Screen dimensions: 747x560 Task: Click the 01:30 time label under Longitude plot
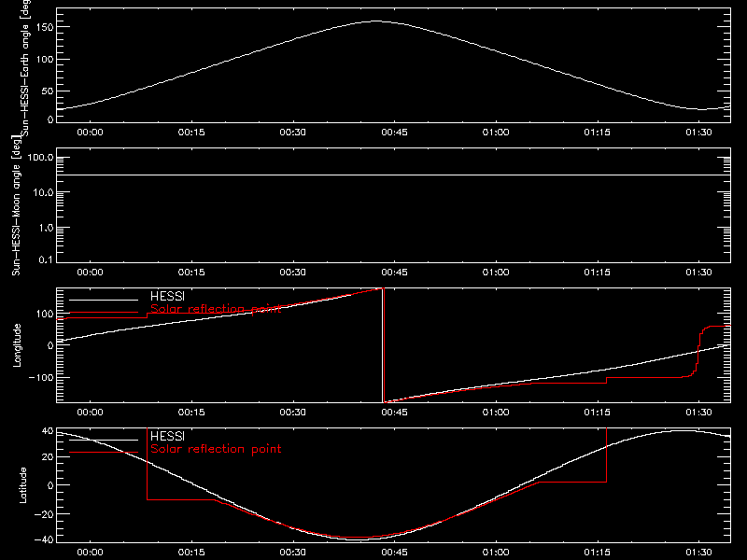tap(698, 413)
